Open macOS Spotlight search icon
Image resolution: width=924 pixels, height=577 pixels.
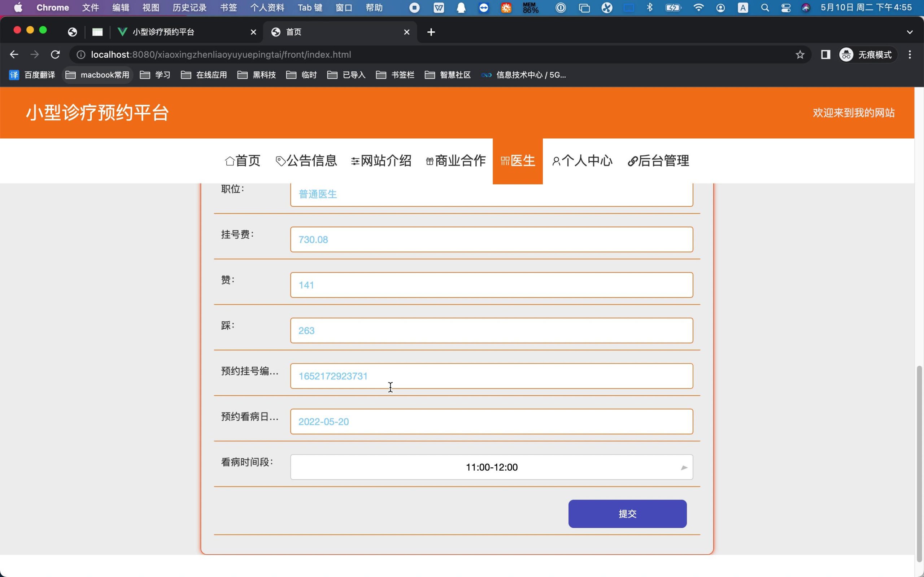[765, 8]
